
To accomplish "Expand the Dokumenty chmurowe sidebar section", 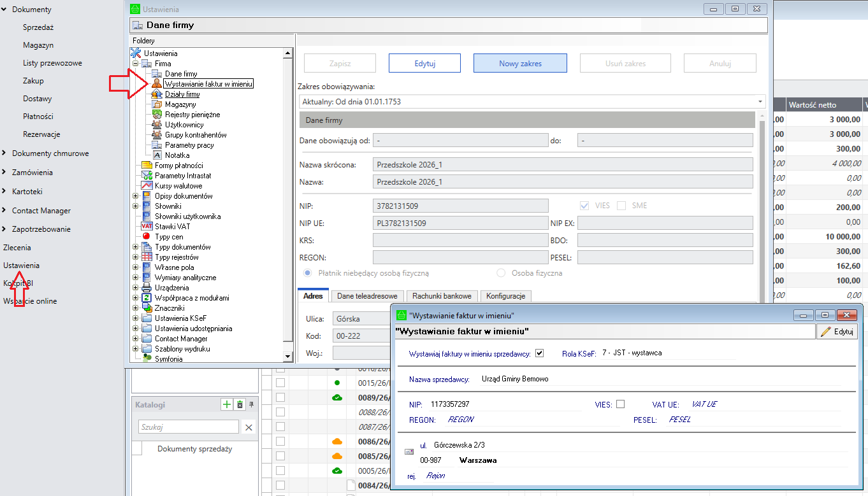I will click(x=4, y=153).
